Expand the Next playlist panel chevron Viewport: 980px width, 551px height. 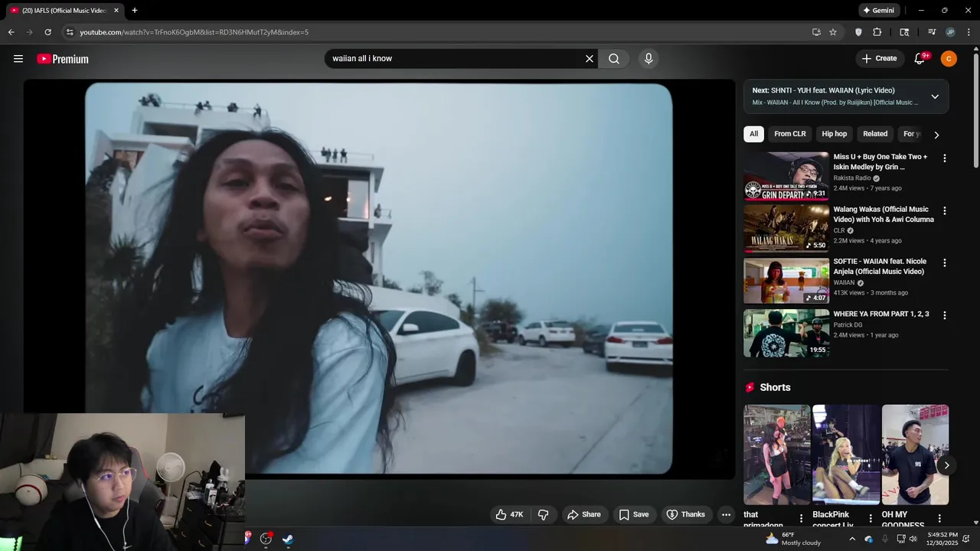[x=935, y=96]
